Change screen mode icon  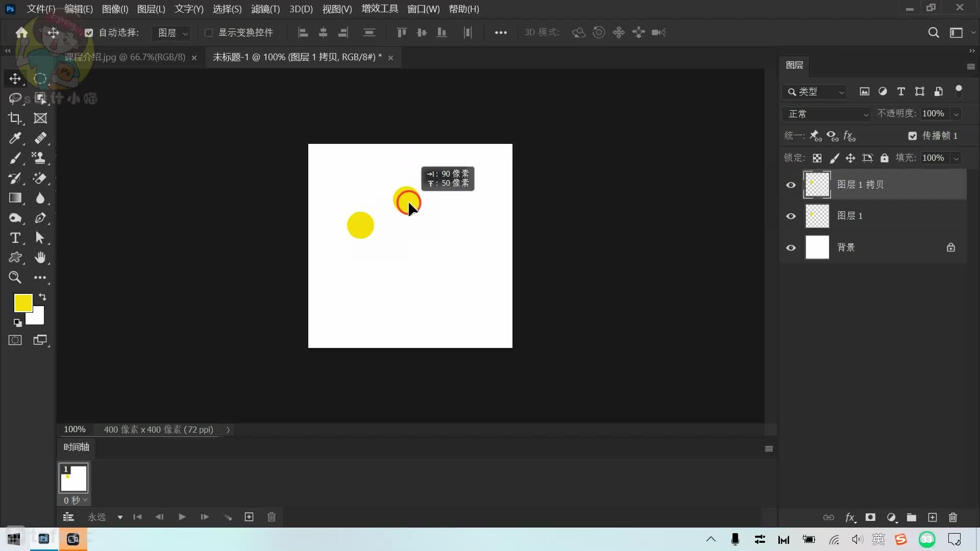click(x=40, y=340)
